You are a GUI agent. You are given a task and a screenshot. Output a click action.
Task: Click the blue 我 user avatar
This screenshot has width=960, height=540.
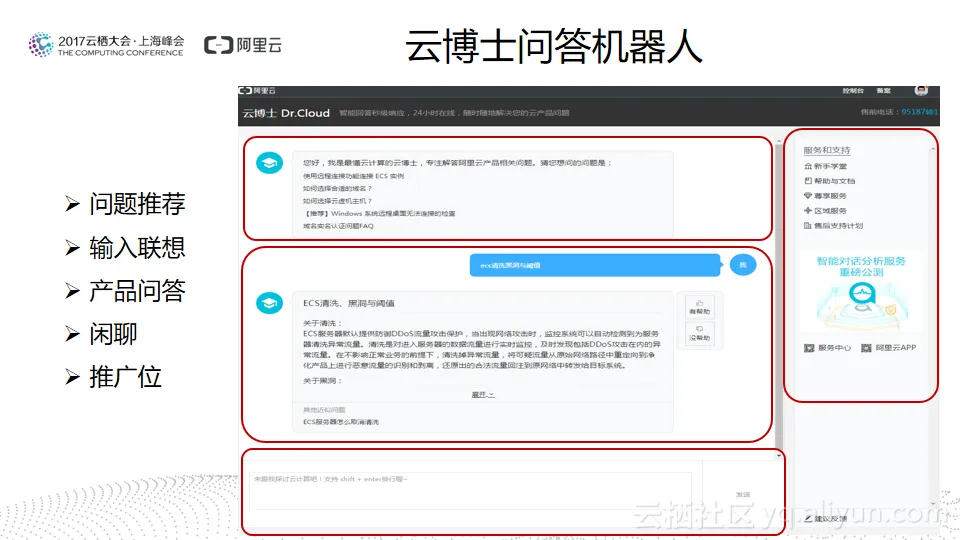tap(743, 265)
